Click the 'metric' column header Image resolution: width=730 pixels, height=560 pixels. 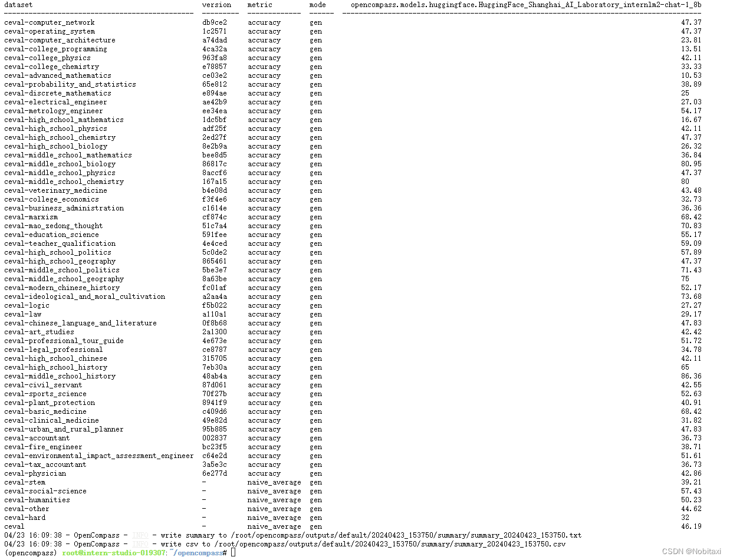point(259,5)
